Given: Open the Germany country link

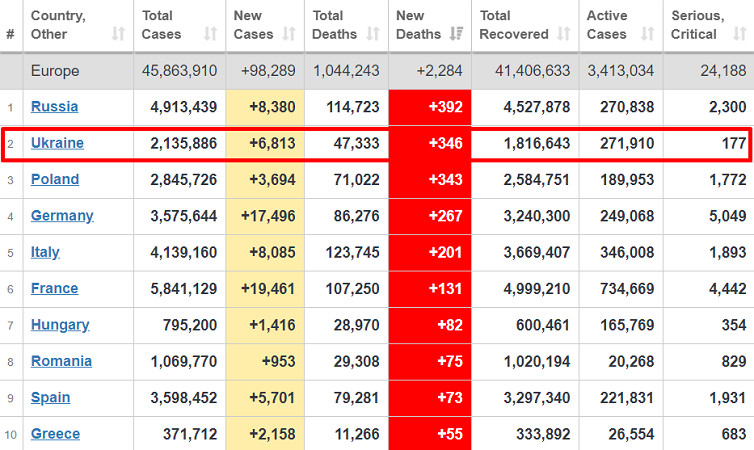Looking at the screenshot, I should (x=62, y=216).
